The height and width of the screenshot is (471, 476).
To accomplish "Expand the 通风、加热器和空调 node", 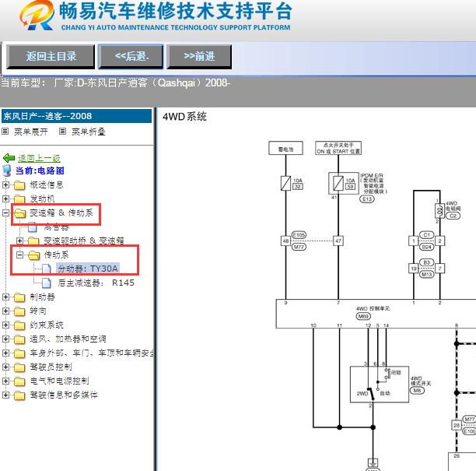I will (5, 339).
